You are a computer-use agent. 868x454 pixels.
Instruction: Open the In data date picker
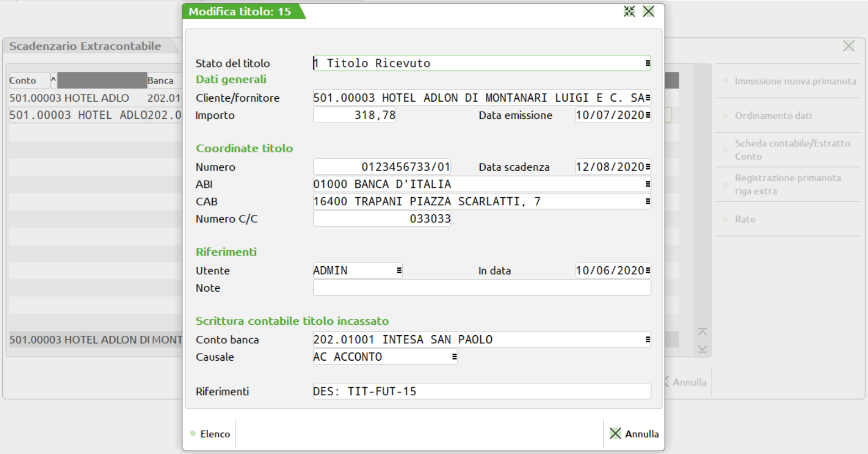click(x=648, y=271)
